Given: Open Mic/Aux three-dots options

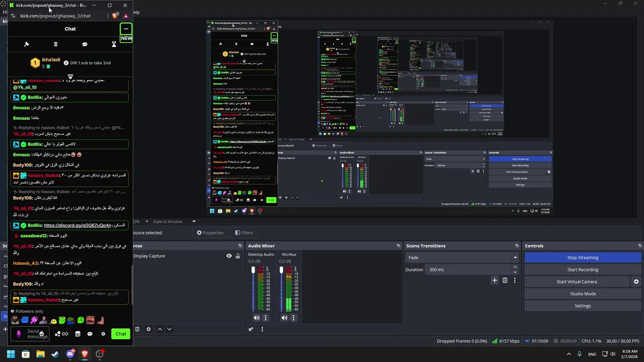Looking at the screenshot, I should click(293, 318).
